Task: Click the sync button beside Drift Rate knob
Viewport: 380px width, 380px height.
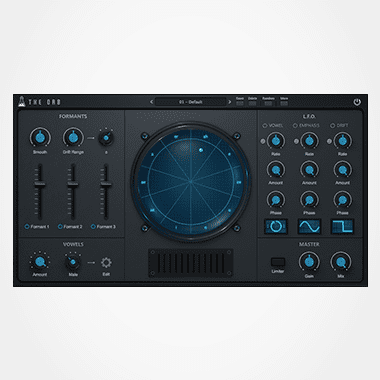Action: [329, 141]
